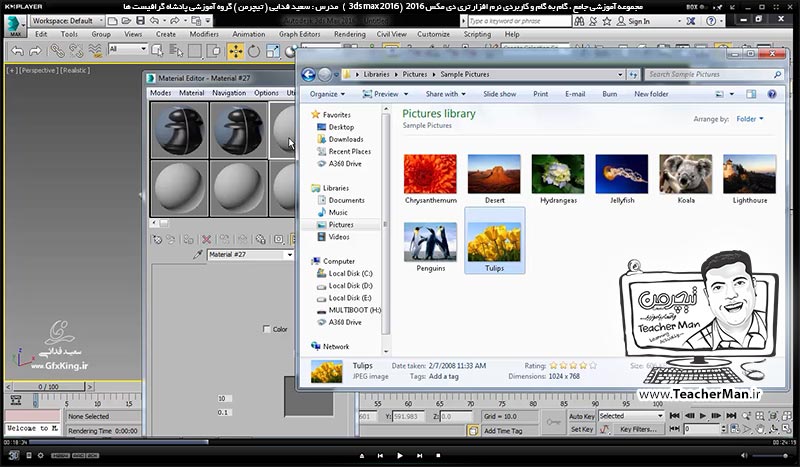The width and height of the screenshot is (800, 467).
Task: Open the Organize dropdown in Explorer
Action: pyautogui.click(x=327, y=94)
